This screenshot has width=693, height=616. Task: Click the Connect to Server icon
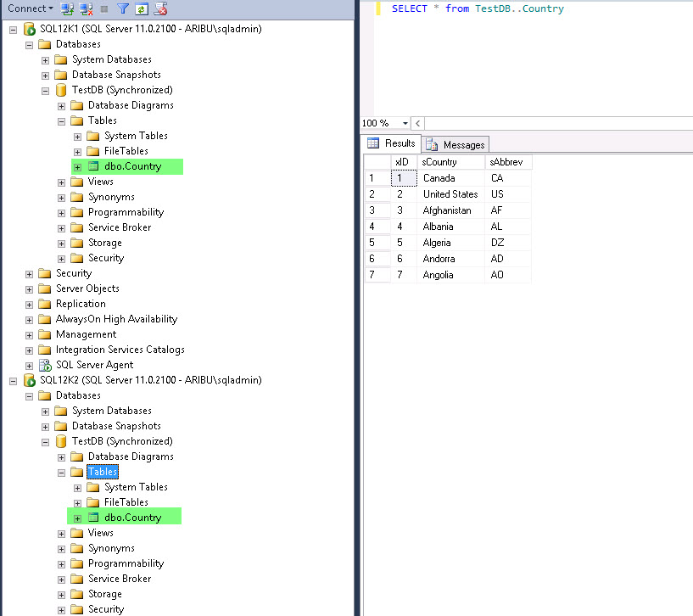coord(66,8)
